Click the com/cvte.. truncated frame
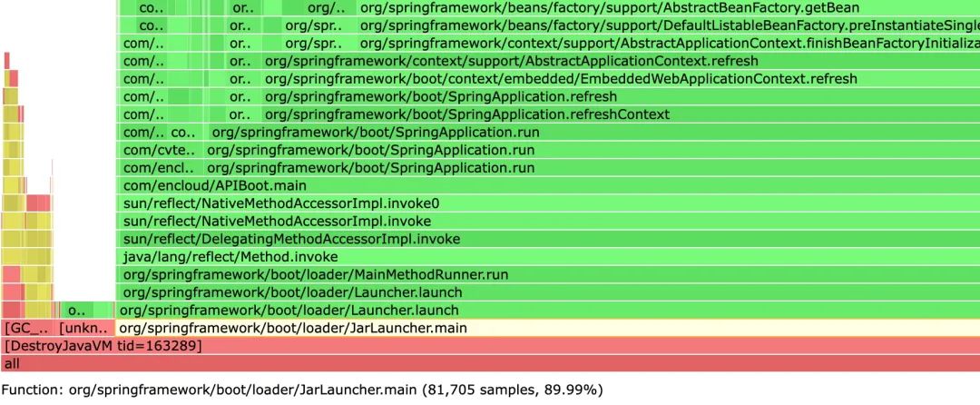Viewport: 980px width, 405px height. (x=160, y=150)
